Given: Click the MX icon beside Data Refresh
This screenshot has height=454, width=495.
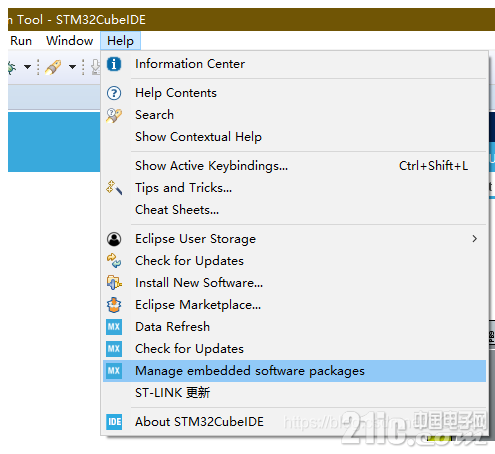Looking at the screenshot, I should click(114, 327).
